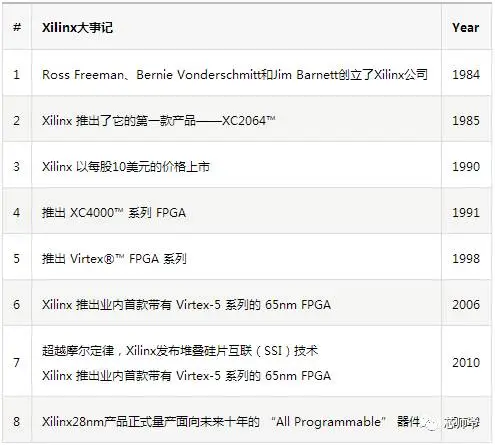
Task: Click the '#' column header
Action: coord(17,27)
